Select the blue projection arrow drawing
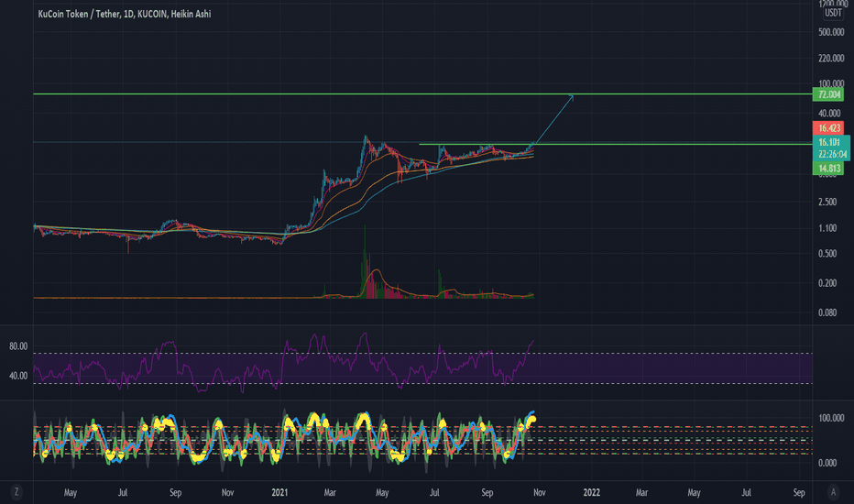Viewport: 854px width, 504px height. tap(553, 119)
